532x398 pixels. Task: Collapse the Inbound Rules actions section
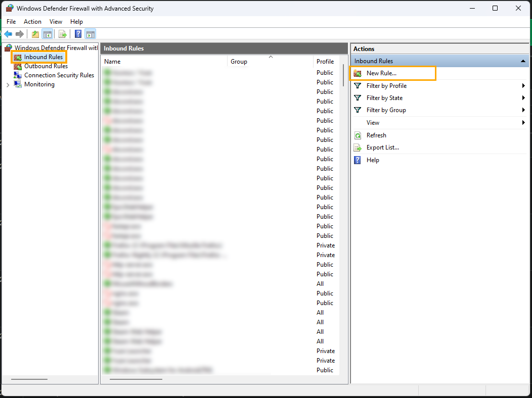(x=523, y=61)
